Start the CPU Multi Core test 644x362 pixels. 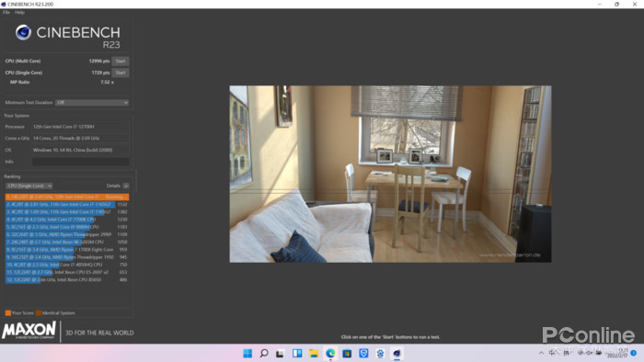[x=121, y=61]
